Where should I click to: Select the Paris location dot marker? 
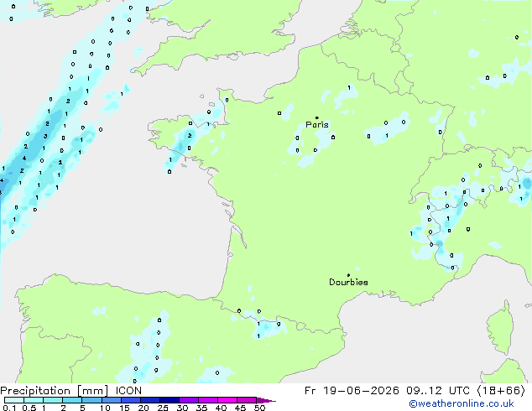(x=317, y=117)
